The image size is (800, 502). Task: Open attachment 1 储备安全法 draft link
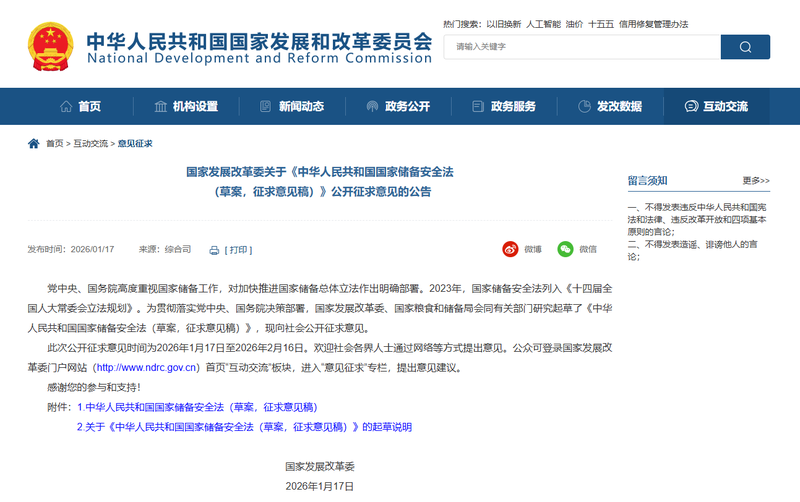tap(196, 408)
